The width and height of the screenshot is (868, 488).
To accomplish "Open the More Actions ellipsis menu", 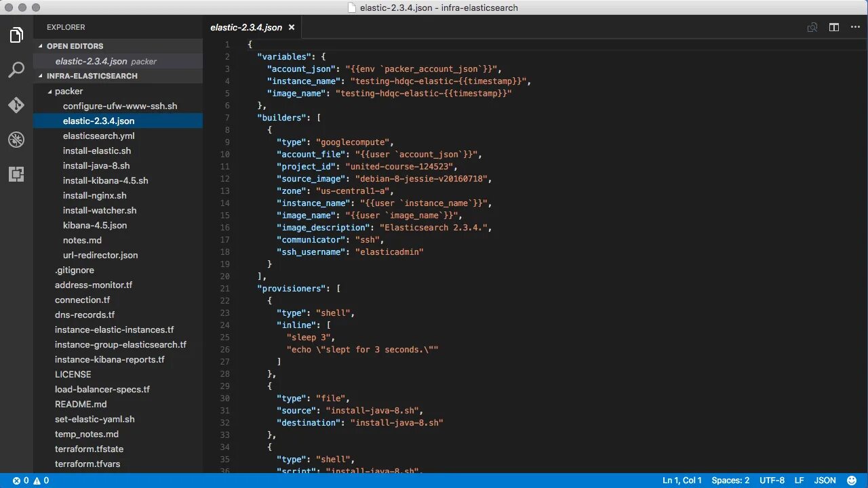I will pyautogui.click(x=855, y=27).
